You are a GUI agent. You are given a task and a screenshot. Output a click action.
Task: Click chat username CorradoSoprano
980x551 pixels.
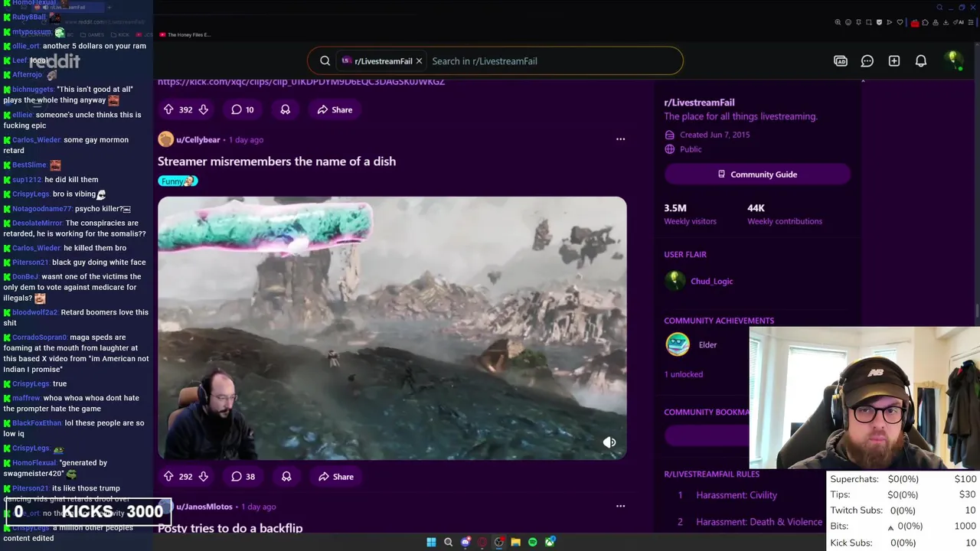pyautogui.click(x=40, y=337)
